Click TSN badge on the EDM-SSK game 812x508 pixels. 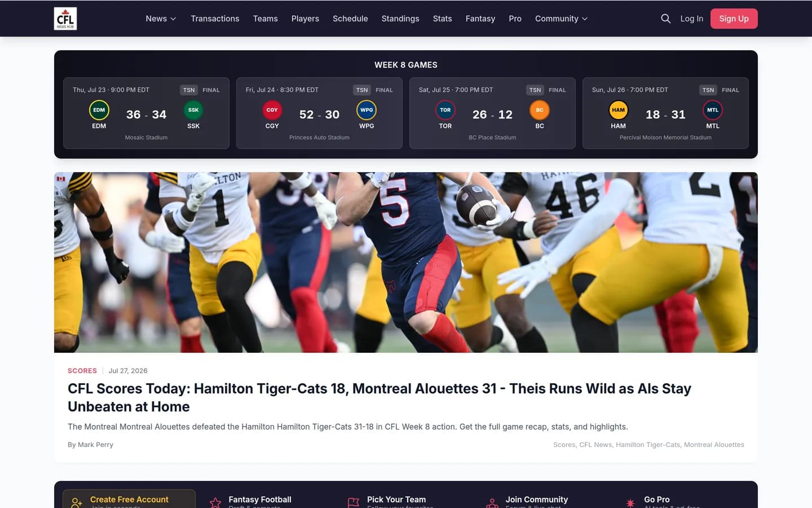(x=189, y=90)
